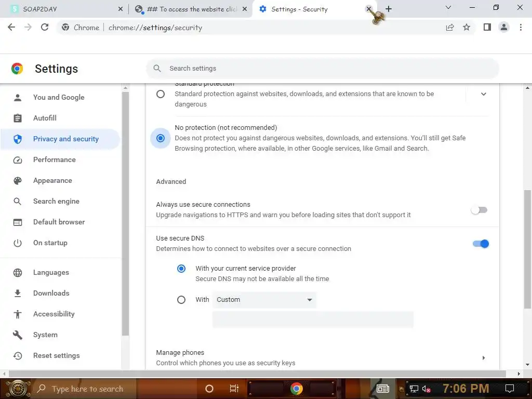This screenshot has height=399, width=532.
Task: Open the Autofill section
Action: [45, 118]
